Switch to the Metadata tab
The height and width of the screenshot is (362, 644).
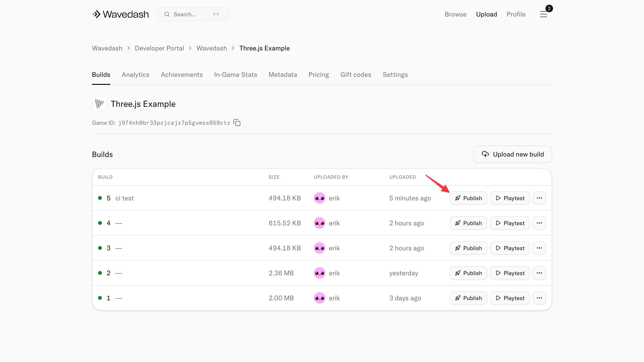(282, 75)
